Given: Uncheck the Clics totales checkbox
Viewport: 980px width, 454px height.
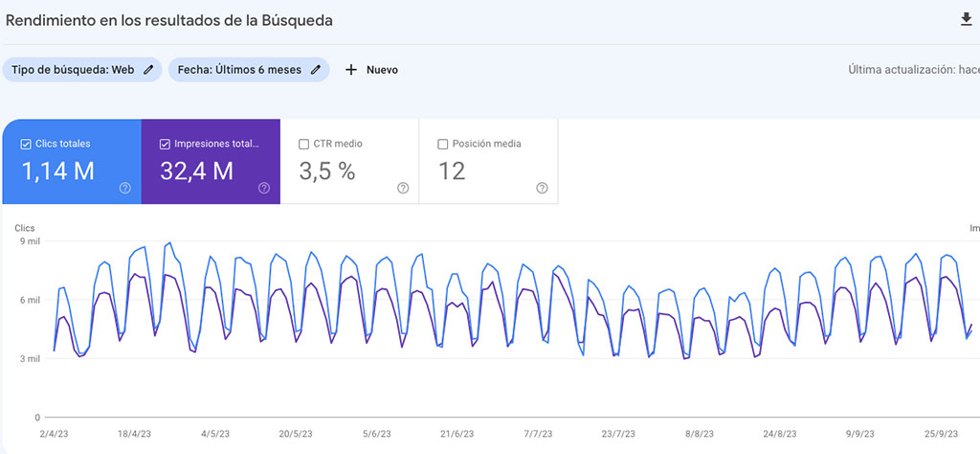Looking at the screenshot, I should click(26, 145).
